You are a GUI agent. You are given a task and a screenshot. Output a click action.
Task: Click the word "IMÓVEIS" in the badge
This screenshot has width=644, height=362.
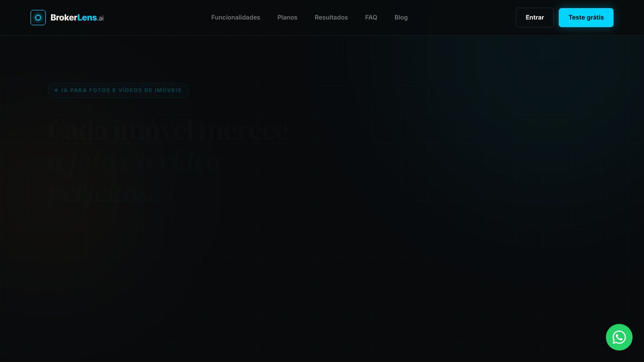[x=169, y=90]
